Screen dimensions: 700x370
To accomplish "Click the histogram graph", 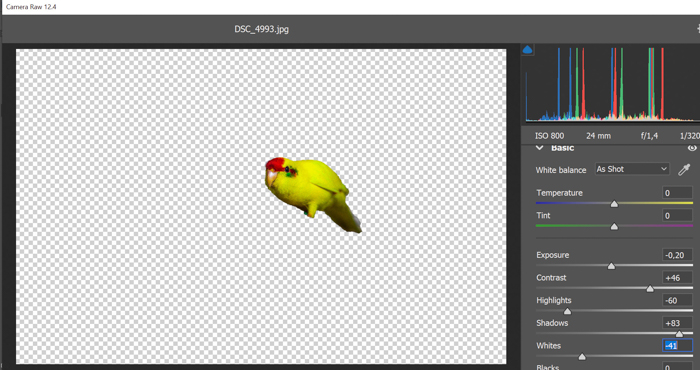I will click(612, 84).
